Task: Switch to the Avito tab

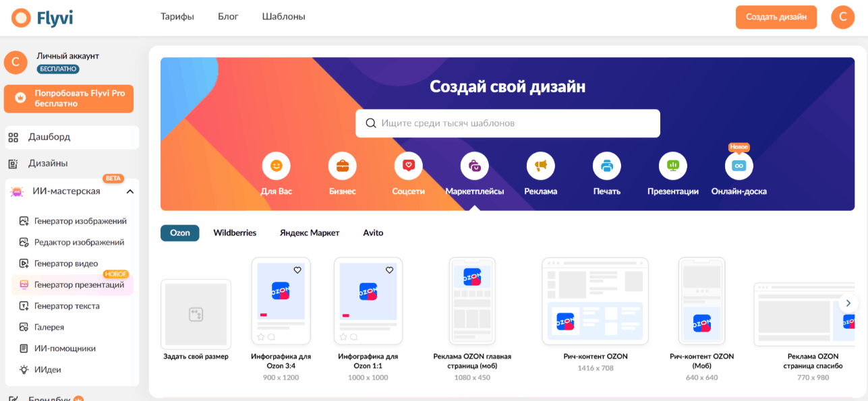Action: pyautogui.click(x=373, y=233)
